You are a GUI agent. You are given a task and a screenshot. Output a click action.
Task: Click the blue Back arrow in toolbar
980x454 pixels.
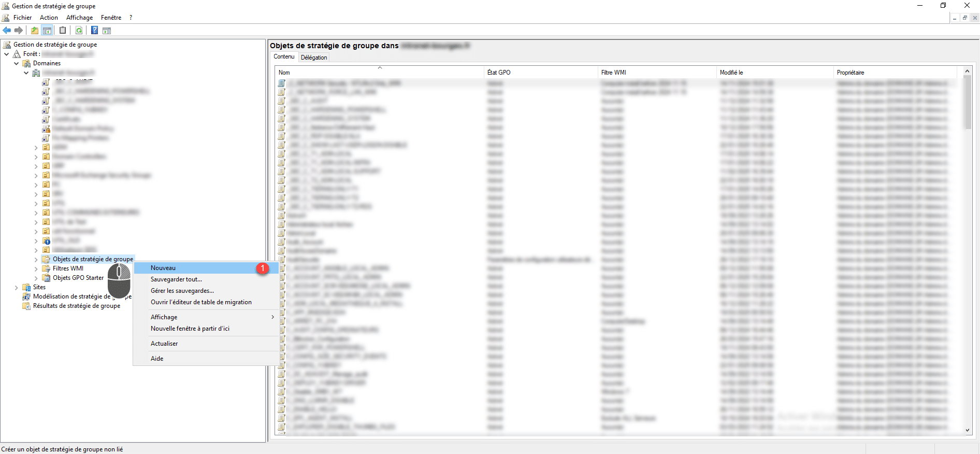click(x=7, y=31)
